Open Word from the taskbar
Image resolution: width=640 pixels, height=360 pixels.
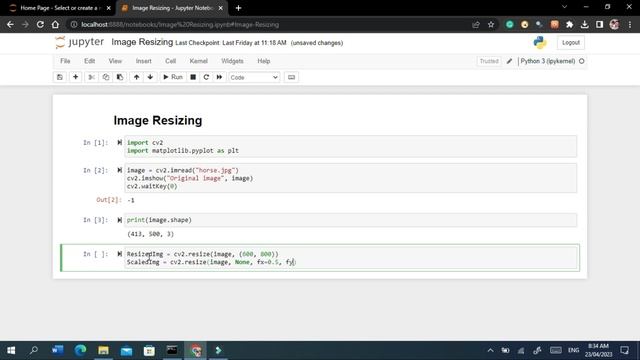pyautogui.click(x=58, y=350)
